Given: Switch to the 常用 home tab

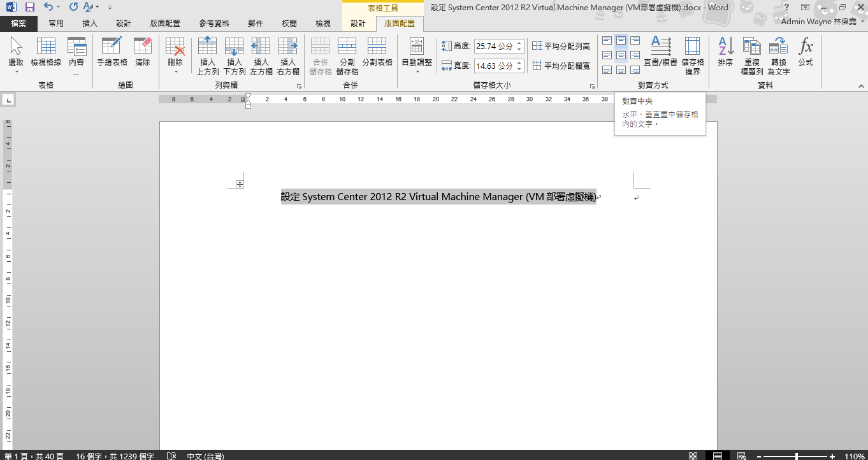Looking at the screenshot, I should pos(56,24).
